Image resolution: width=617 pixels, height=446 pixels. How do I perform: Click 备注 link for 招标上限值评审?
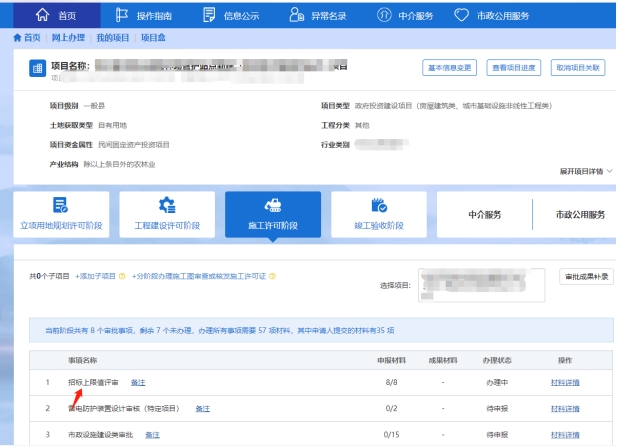pos(138,383)
